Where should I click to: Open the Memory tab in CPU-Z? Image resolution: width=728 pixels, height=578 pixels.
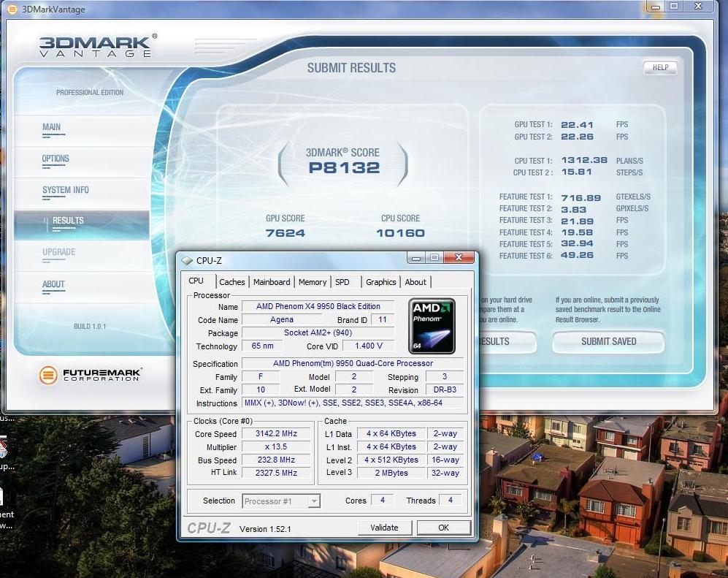point(313,282)
